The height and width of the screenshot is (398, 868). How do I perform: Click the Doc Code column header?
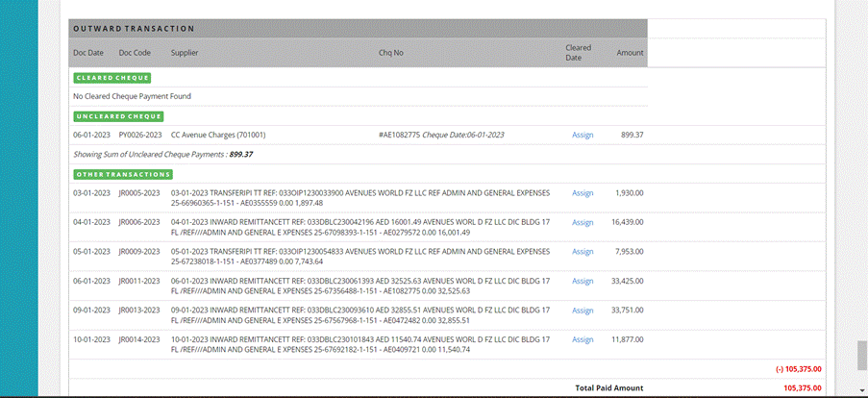pyautogui.click(x=135, y=52)
